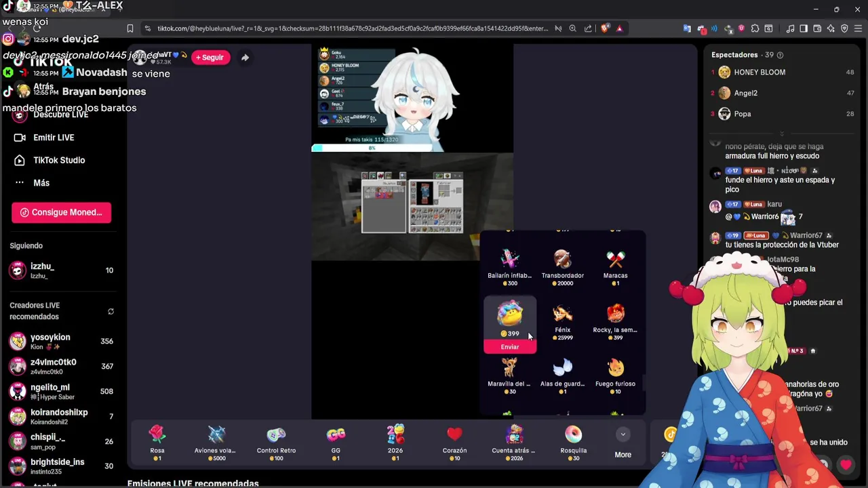Select the Alas de guard... gift
868x488 pixels.
point(563,376)
